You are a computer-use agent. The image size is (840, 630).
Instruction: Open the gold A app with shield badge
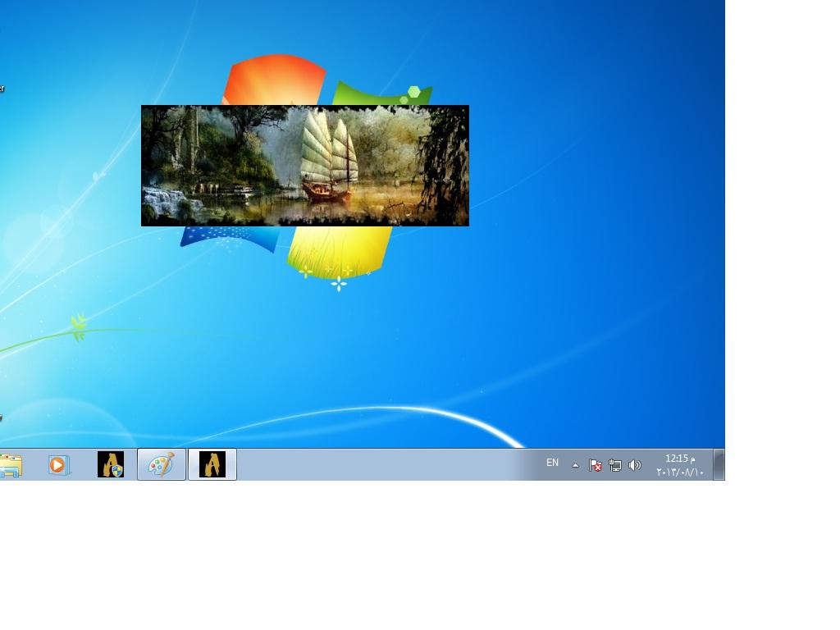pyautogui.click(x=111, y=464)
